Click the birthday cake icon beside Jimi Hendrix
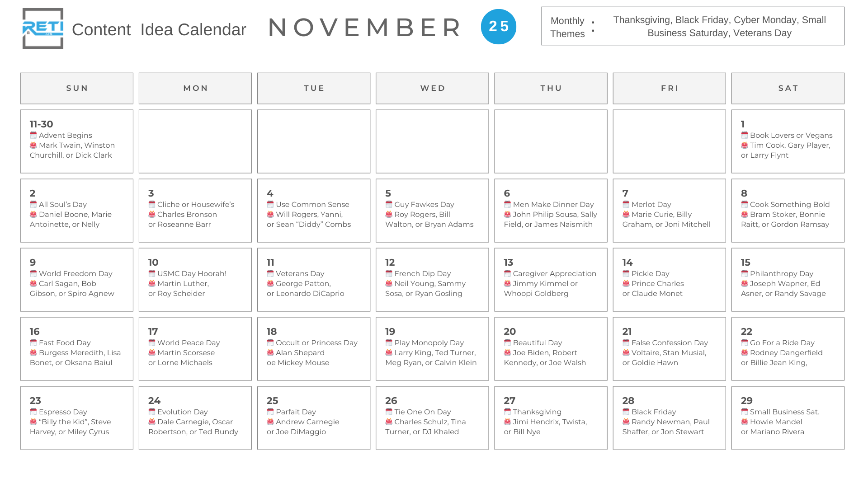Screen dimensions: 868x488 [507, 422]
